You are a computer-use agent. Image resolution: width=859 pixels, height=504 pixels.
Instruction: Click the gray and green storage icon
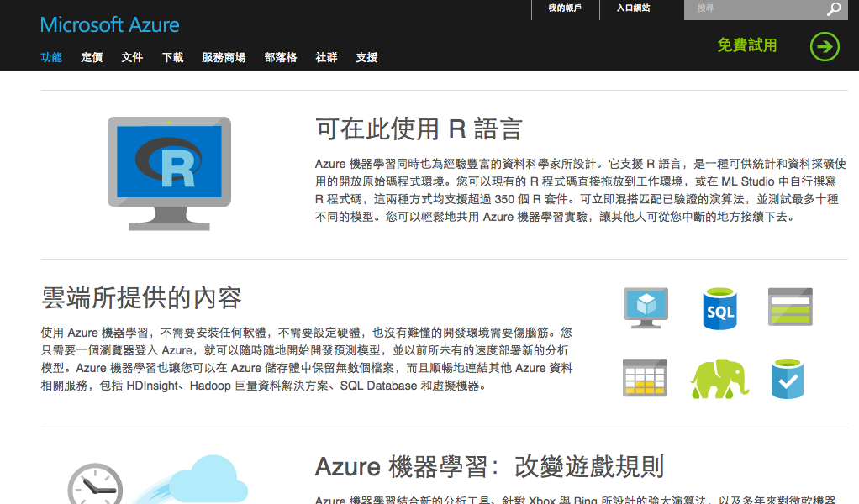790,307
